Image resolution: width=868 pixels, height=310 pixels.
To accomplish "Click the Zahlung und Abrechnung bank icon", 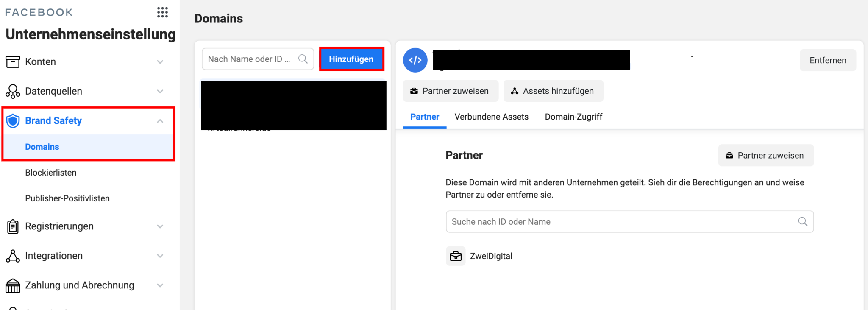I will (13, 285).
